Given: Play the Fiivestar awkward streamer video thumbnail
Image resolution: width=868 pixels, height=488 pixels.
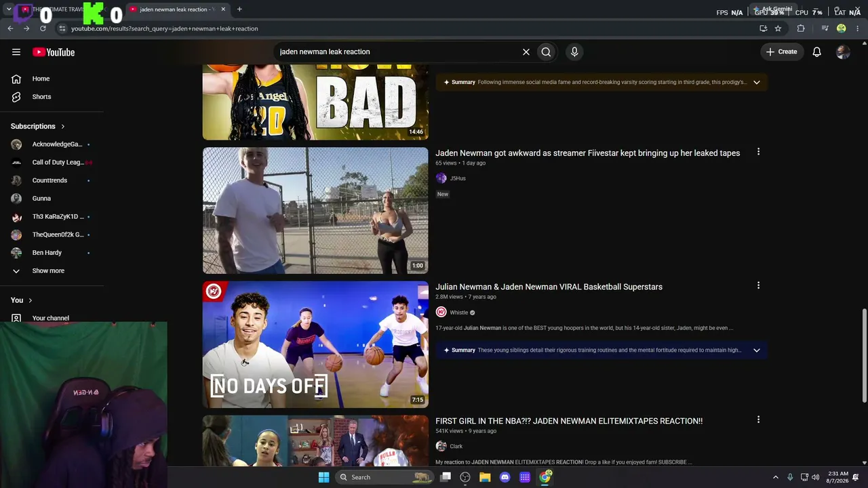Looking at the screenshot, I should point(315,211).
